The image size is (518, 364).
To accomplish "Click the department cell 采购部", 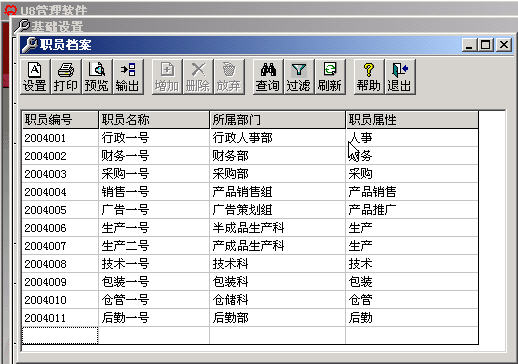I will tap(278, 174).
